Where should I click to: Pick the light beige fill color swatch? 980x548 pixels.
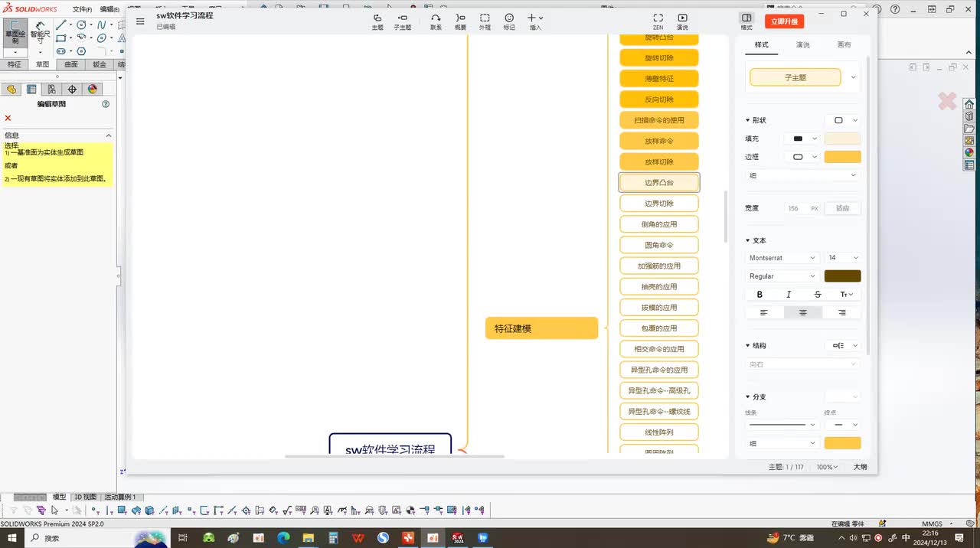tap(842, 139)
